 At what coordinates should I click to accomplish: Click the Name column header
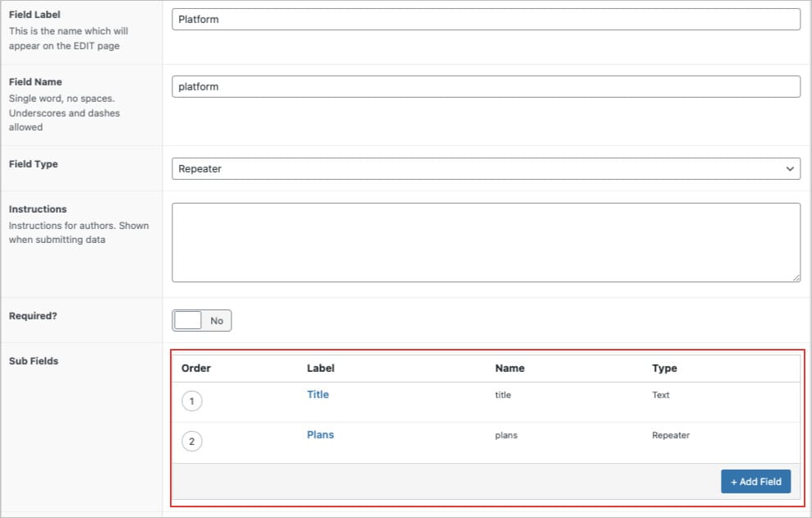510,369
